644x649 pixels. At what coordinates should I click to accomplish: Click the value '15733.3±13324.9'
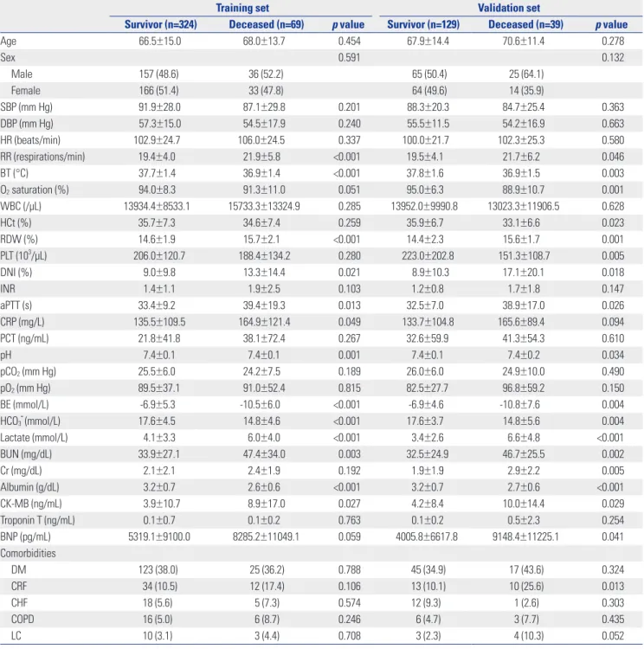[x=264, y=207]
